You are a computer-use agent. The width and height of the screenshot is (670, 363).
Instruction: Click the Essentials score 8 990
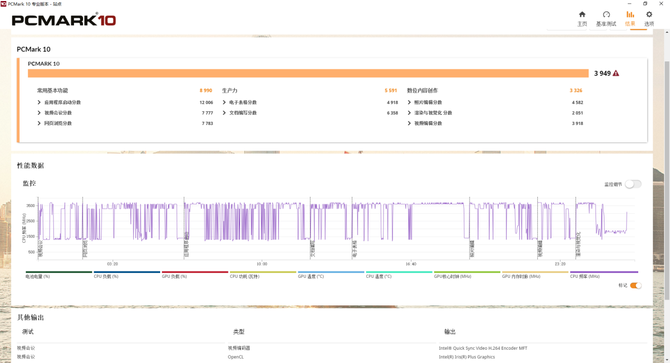click(206, 91)
